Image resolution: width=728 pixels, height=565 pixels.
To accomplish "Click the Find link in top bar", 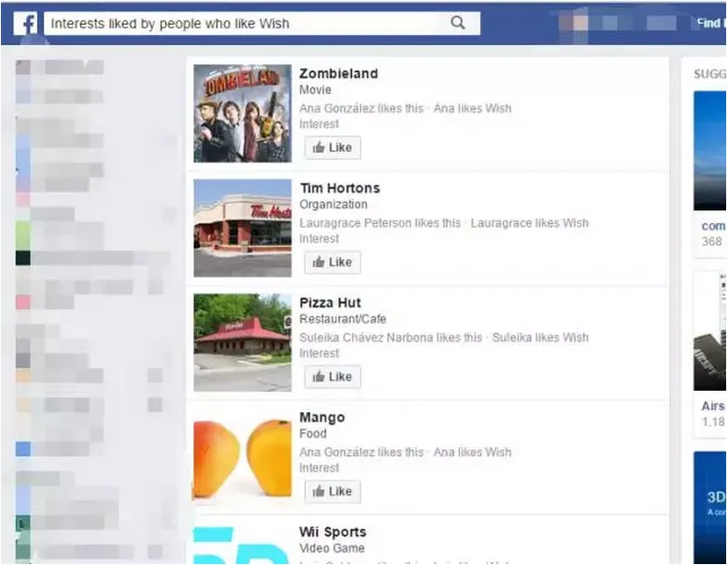I will pos(710,23).
